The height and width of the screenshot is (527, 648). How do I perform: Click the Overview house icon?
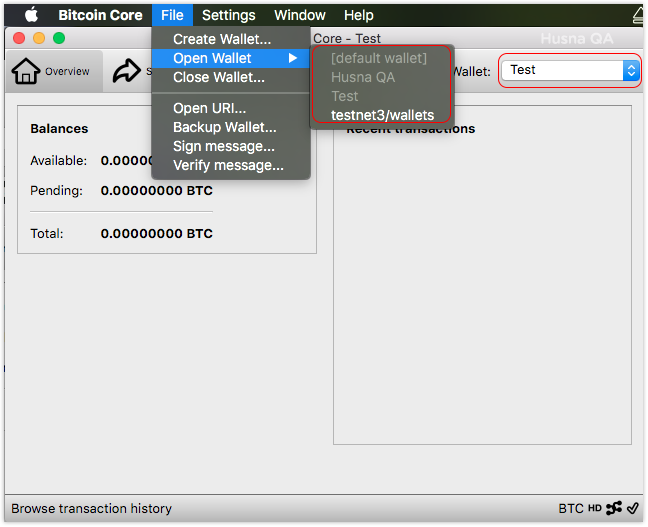click(x=26, y=71)
